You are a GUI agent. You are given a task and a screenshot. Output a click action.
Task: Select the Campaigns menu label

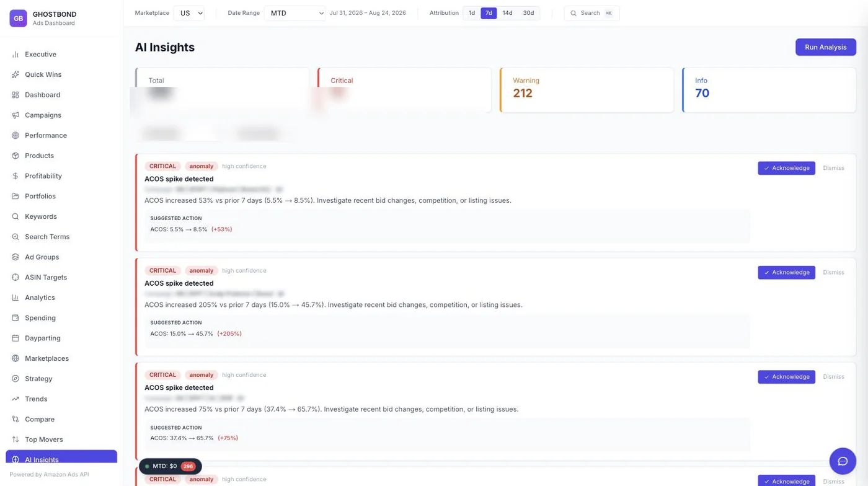click(x=43, y=115)
